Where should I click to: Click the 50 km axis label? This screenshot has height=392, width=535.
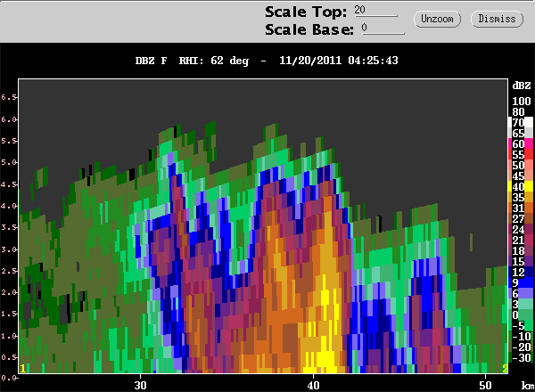coord(485,386)
